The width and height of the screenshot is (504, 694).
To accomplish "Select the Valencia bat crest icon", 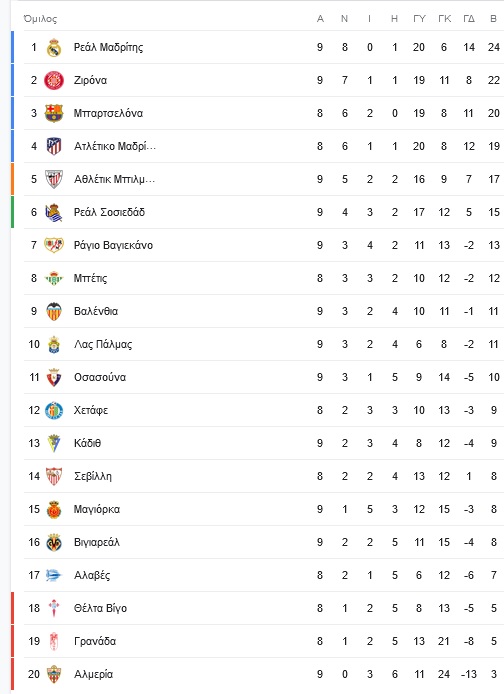I will point(54,311).
